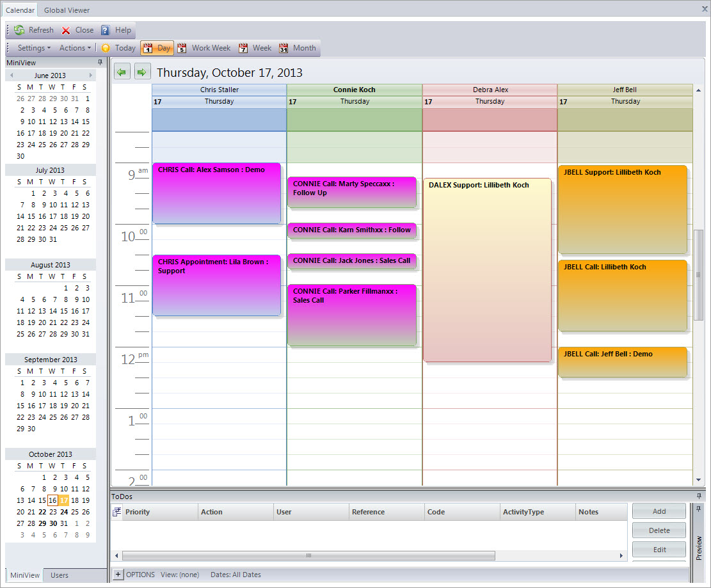The image size is (711, 588).
Task: Click the Edit button in ToDos
Action: 659,550
